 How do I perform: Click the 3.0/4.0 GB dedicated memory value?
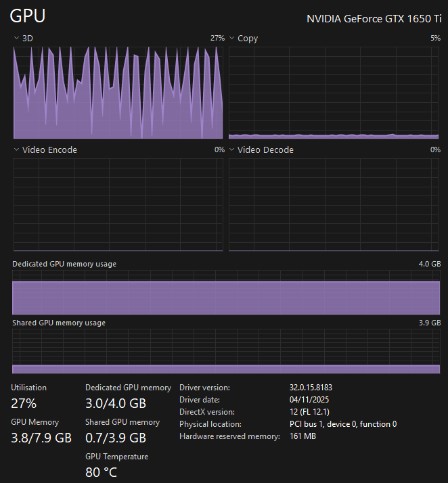click(x=116, y=404)
